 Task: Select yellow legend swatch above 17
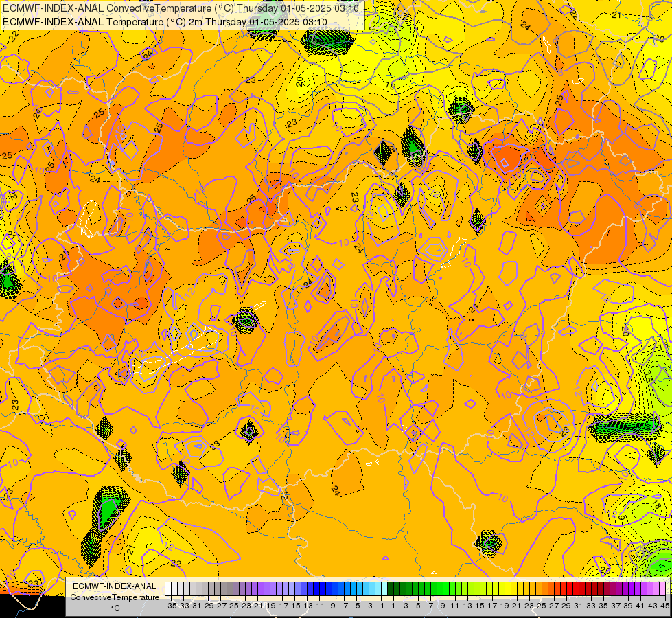[489, 588]
